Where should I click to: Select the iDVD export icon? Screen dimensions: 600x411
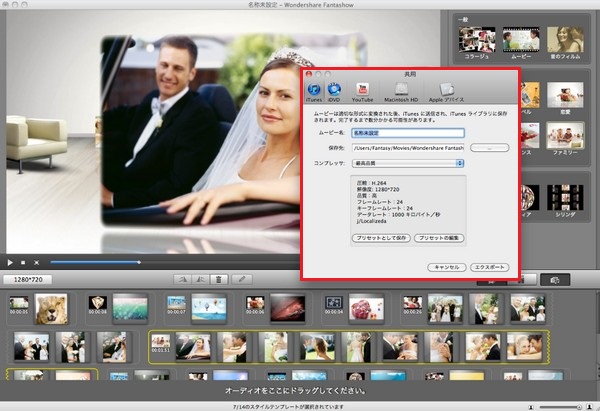click(334, 92)
